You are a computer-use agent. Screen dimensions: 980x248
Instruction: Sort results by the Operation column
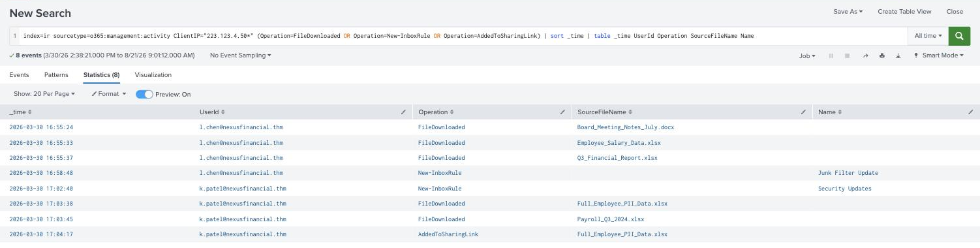[436, 112]
